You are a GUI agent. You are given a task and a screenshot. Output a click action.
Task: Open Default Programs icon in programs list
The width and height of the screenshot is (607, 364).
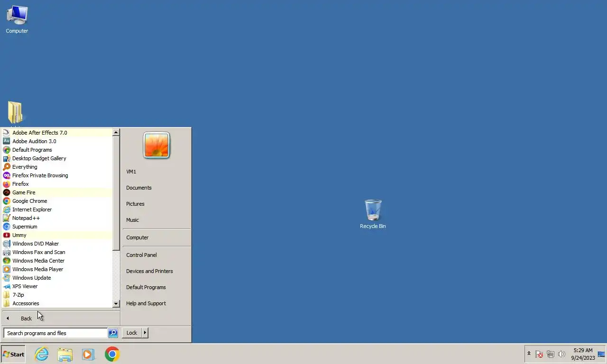(6, 150)
